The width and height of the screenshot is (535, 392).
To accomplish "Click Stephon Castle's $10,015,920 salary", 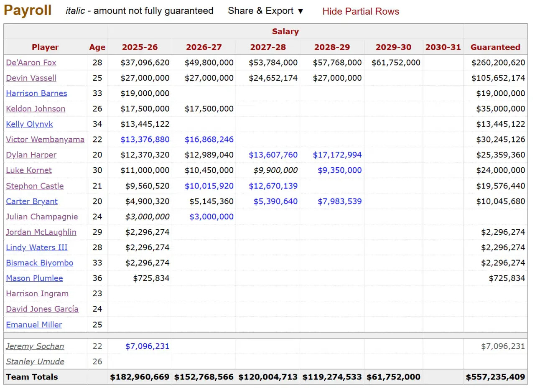I will (x=209, y=186).
